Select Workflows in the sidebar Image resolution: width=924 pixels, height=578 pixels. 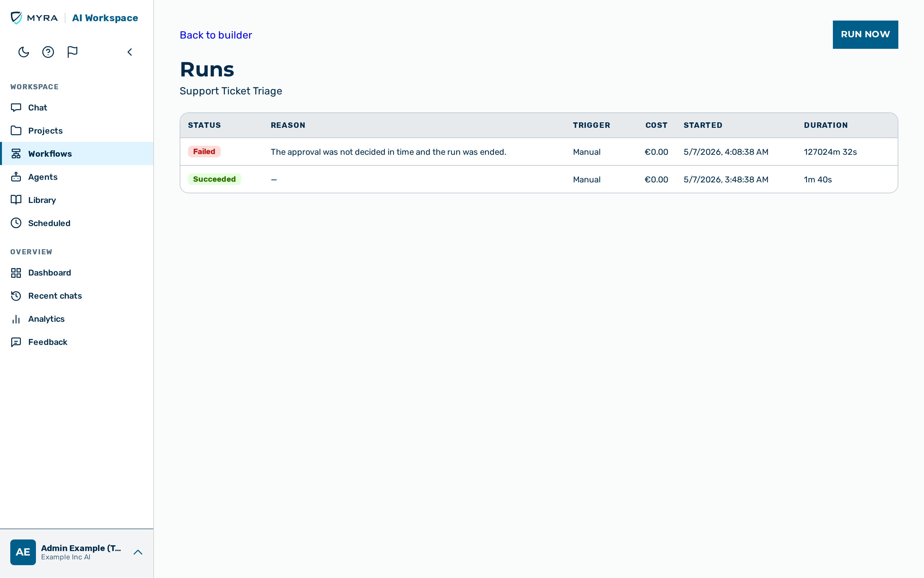(x=77, y=154)
